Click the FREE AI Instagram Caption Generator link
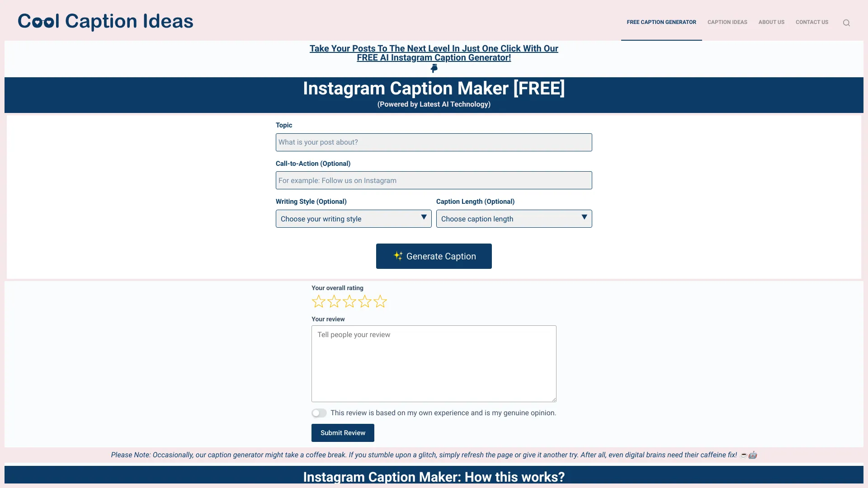The height and width of the screenshot is (488, 868). click(434, 52)
